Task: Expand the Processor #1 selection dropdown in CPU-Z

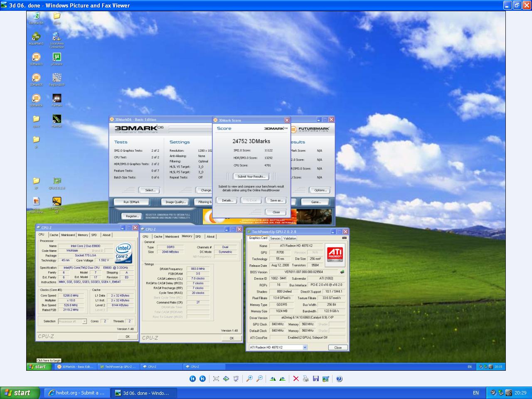Action: click(84, 321)
